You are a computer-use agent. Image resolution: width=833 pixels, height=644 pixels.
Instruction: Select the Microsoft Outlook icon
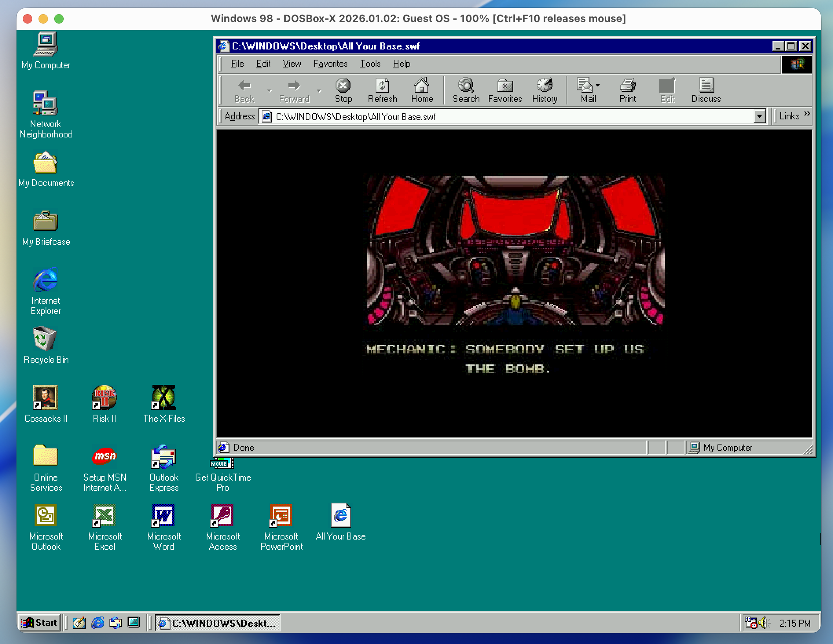point(46,527)
